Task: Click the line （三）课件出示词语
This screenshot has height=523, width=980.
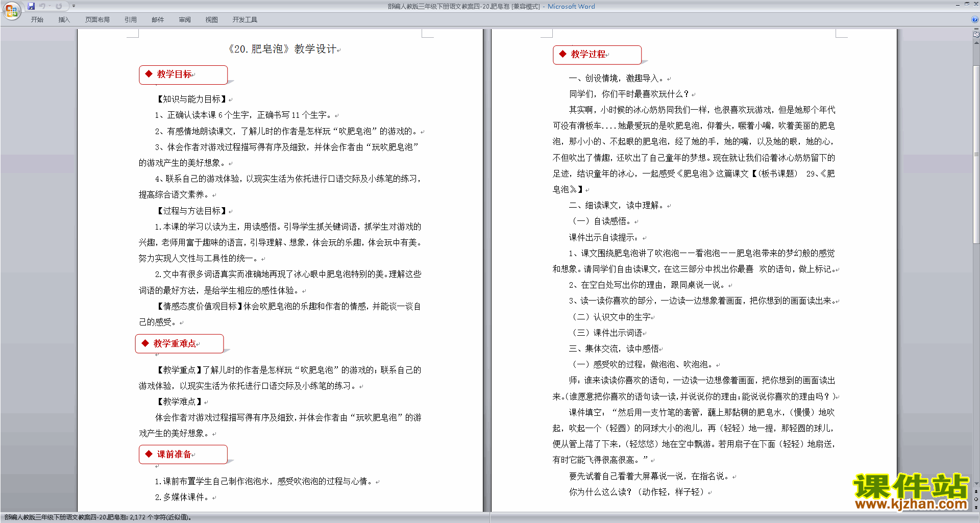Action: 608,333
